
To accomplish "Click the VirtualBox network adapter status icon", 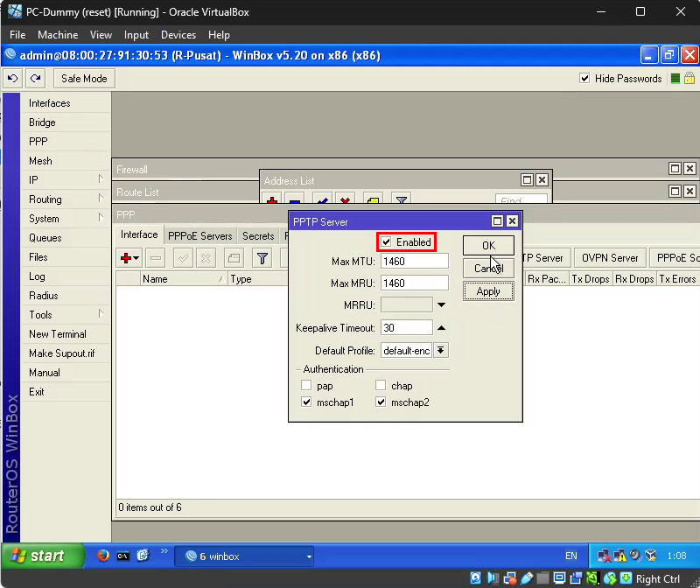I will click(x=510, y=578).
